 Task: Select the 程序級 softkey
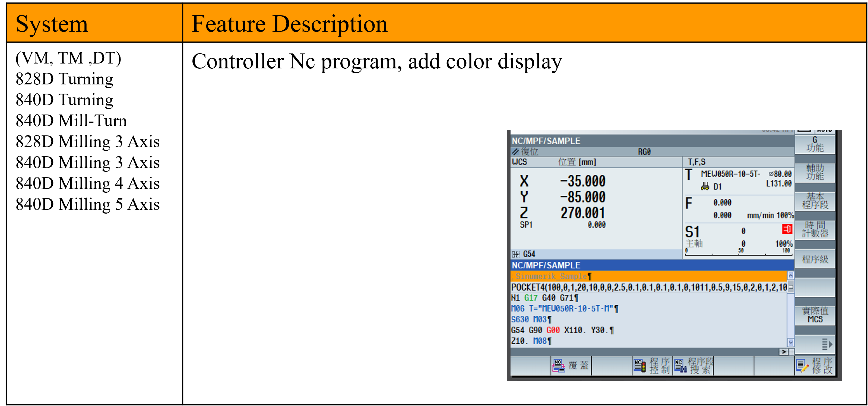[x=815, y=259]
